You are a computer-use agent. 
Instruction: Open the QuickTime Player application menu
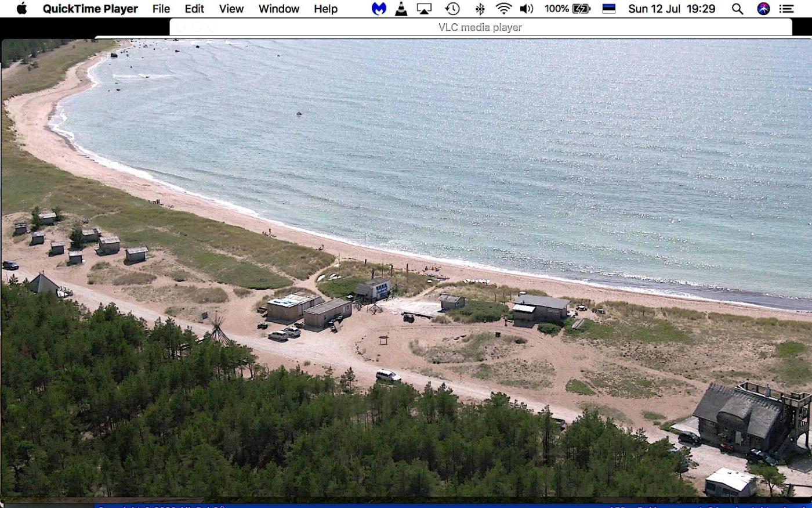pyautogui.click(x=90, y=9)
